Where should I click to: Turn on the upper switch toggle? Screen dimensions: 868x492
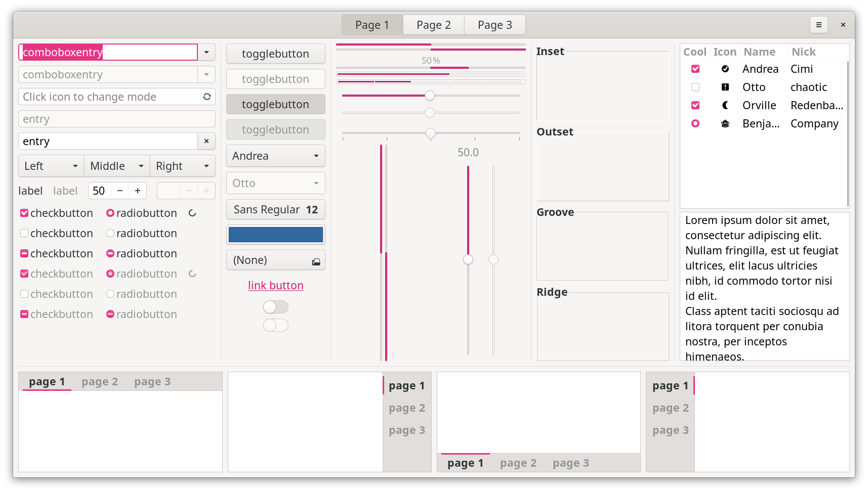[276, 307]
